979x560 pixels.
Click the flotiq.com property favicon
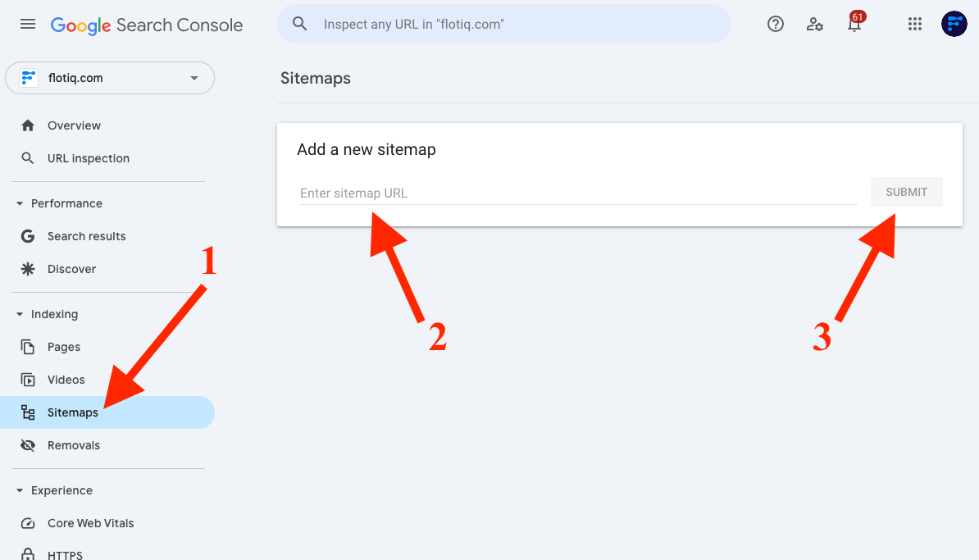28,78
